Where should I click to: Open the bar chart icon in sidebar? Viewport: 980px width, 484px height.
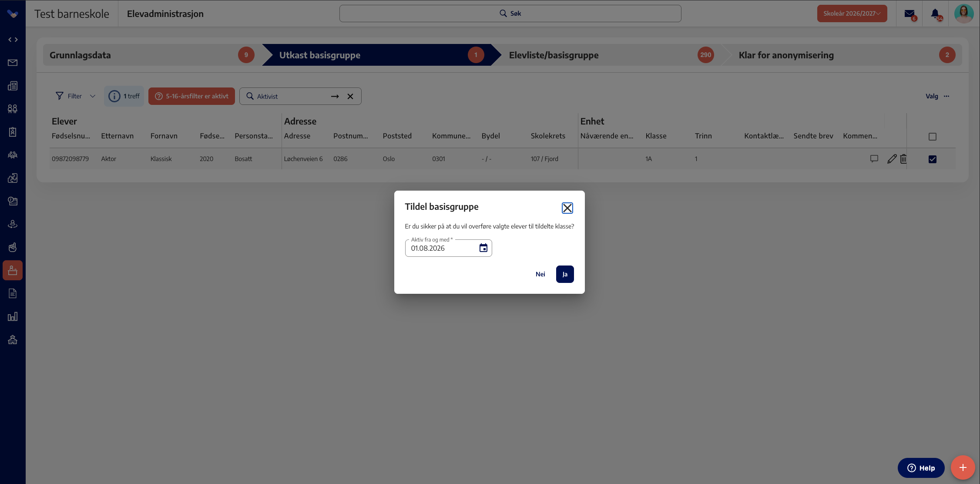[13, 316]
